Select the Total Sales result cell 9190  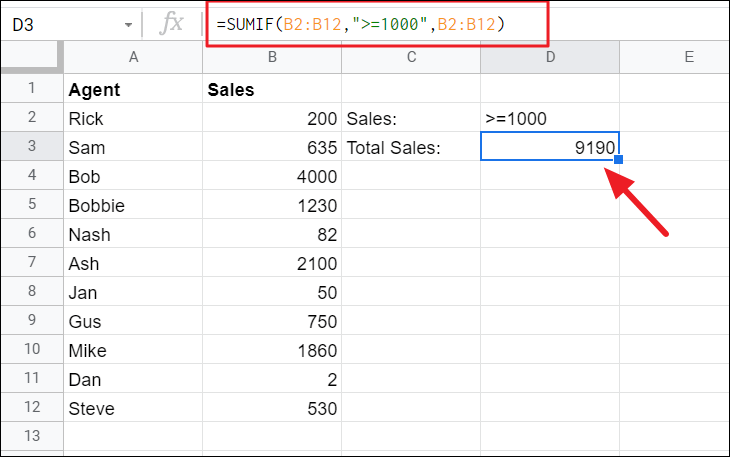pyautogui.click(x=550, y=147)
